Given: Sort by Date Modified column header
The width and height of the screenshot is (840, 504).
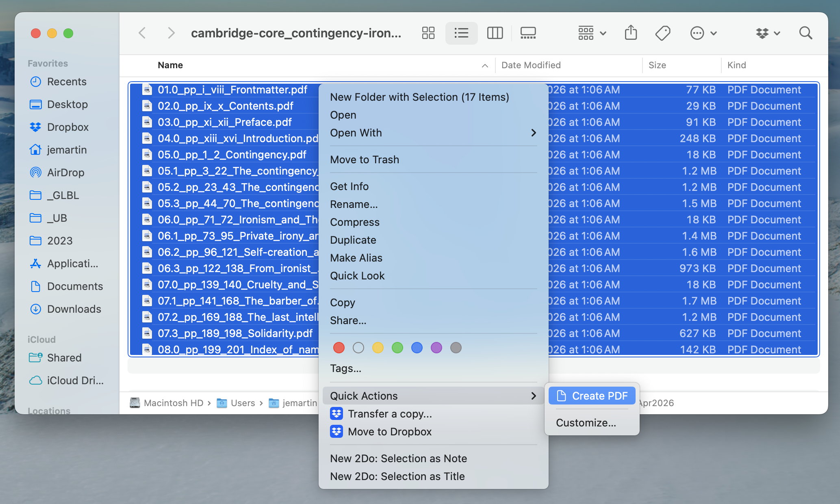Looking at the screenshot, I should (531, 65).
